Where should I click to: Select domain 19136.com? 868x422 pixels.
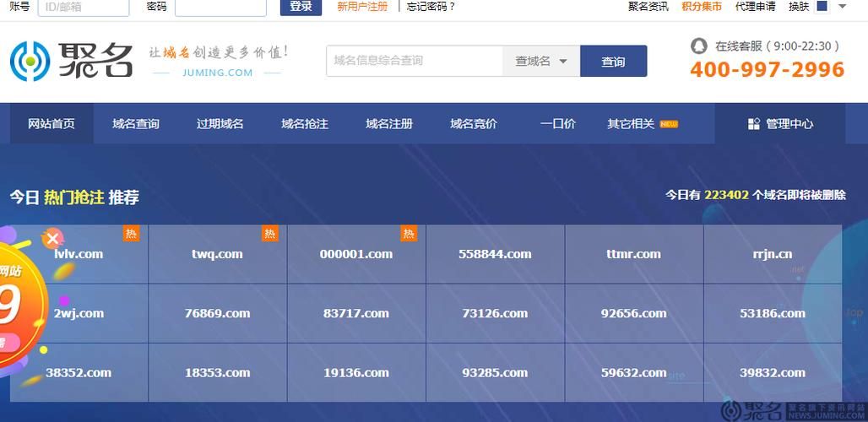pos(356,373)
